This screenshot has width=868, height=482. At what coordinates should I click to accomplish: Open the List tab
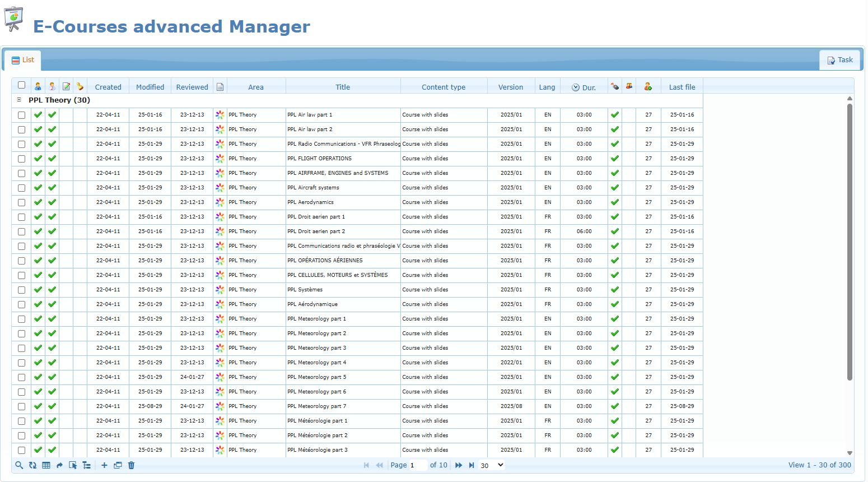22,60
